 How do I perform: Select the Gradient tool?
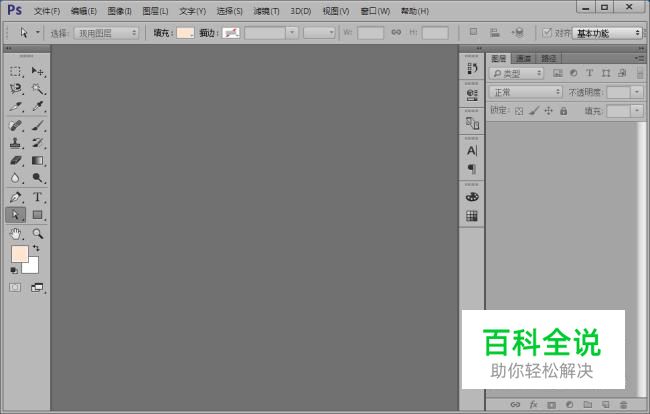38,160
